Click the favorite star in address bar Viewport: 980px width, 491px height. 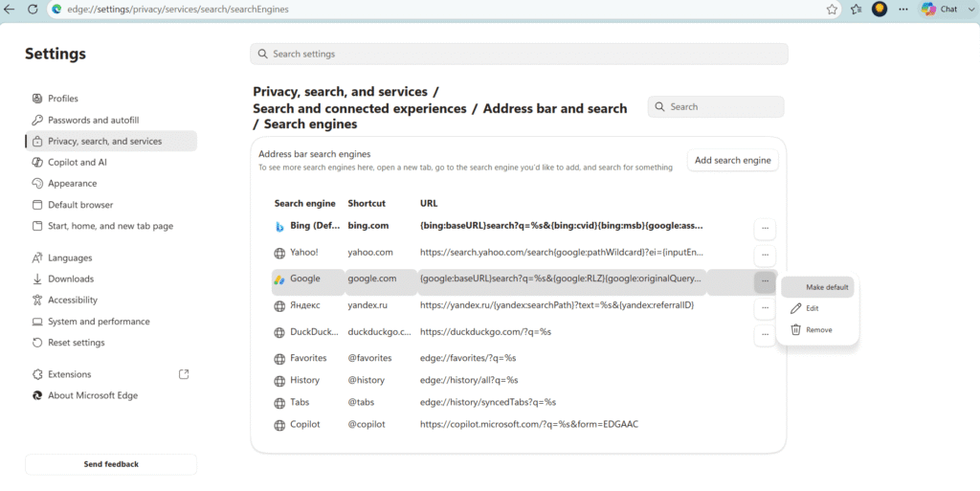tap(832, 10)
